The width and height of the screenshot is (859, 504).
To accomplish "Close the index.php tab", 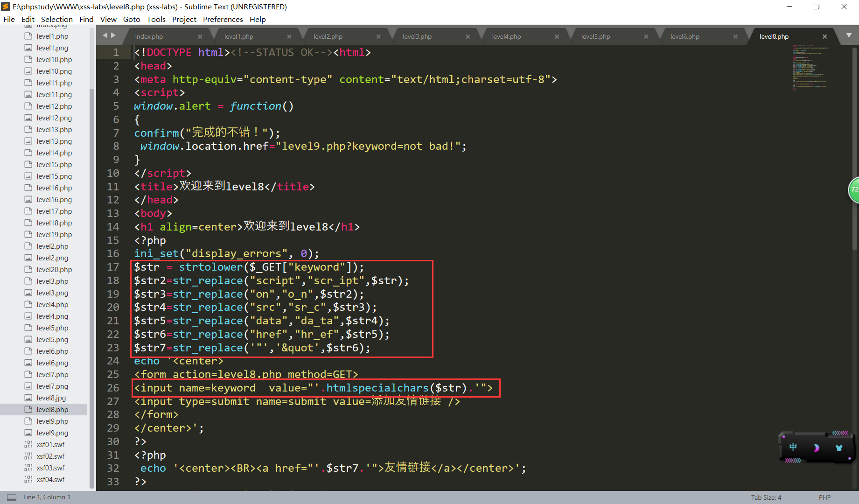I will tap(200, 36).
